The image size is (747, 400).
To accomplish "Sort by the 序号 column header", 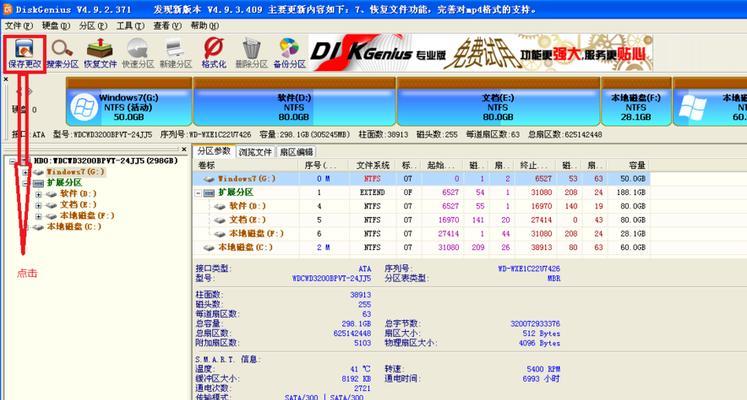I will (323, 165).
